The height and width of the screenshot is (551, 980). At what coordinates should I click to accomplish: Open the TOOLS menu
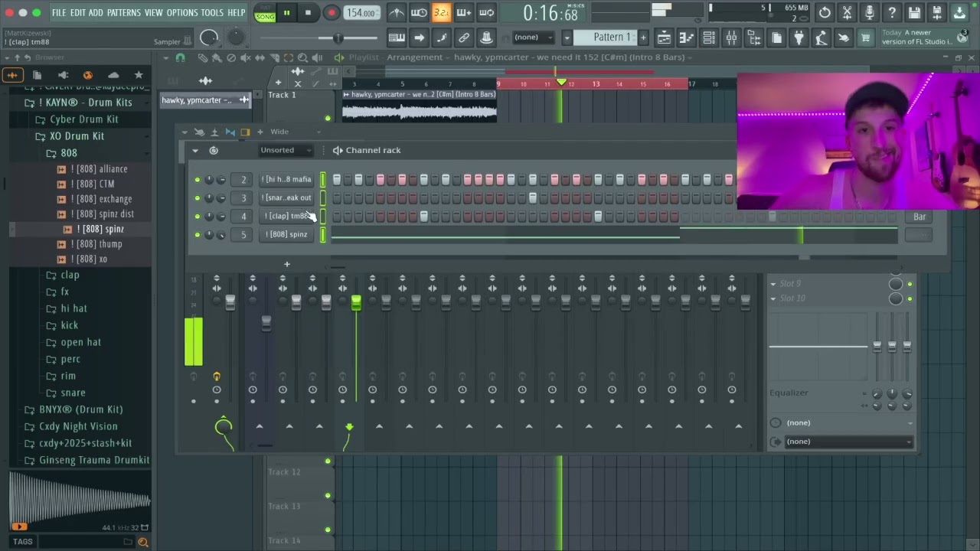[212, 12]
